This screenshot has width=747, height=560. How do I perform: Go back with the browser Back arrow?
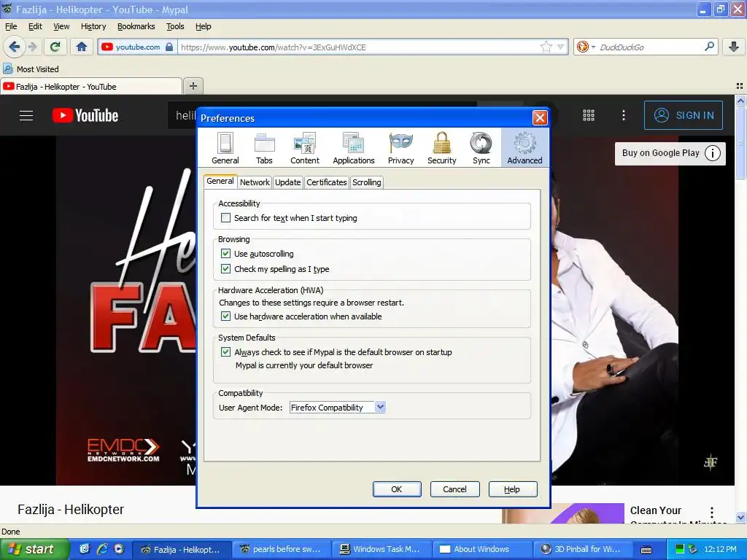[x=15, y=47]
